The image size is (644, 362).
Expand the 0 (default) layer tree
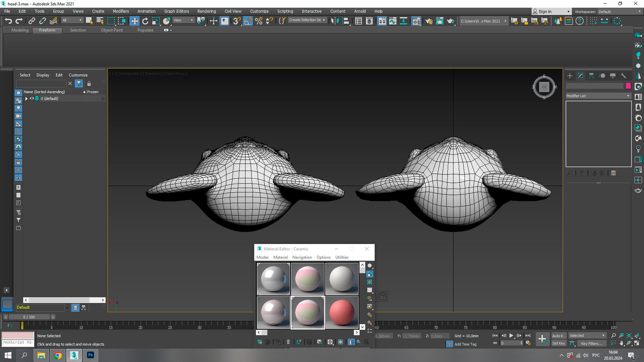(26, 99)
